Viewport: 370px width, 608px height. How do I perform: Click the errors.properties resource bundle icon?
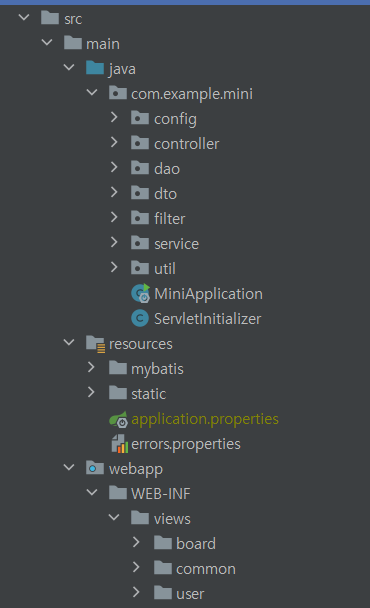[119, 444]
